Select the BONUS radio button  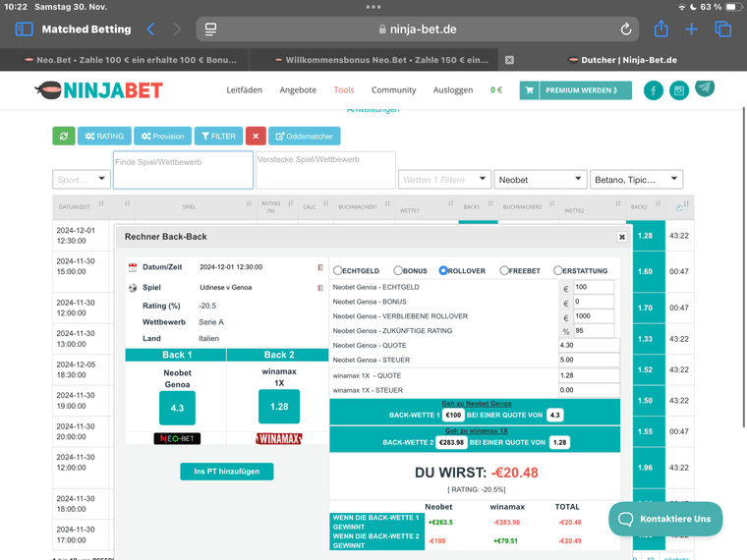[398, 270]
